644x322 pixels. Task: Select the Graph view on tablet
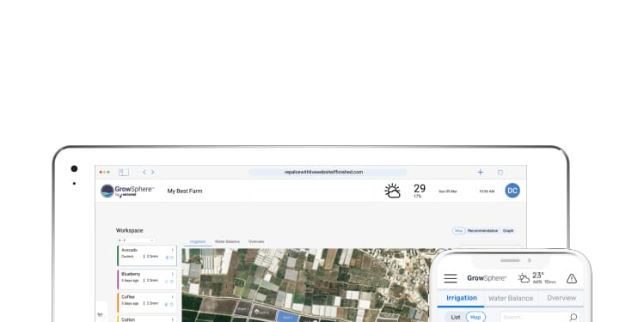508,231
